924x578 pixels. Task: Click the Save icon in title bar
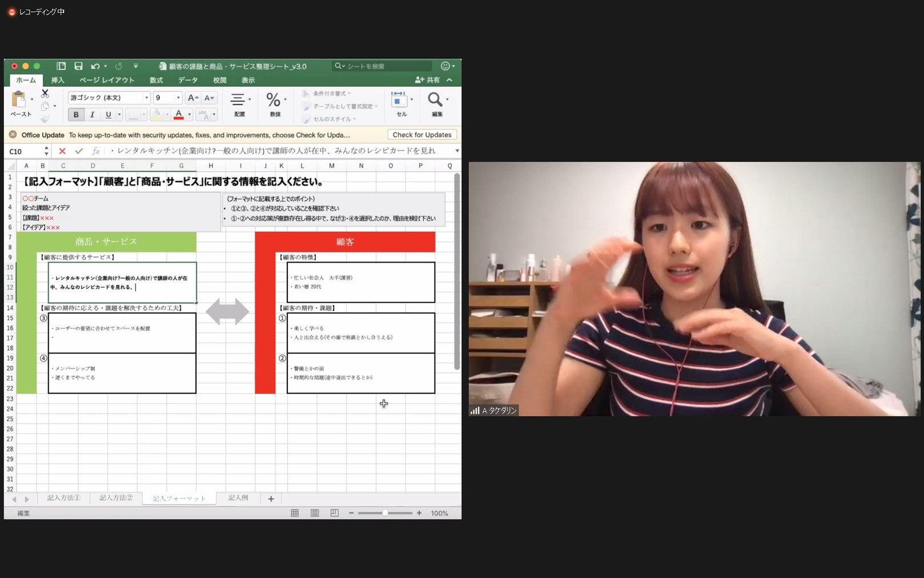click(x=78, y=66)
